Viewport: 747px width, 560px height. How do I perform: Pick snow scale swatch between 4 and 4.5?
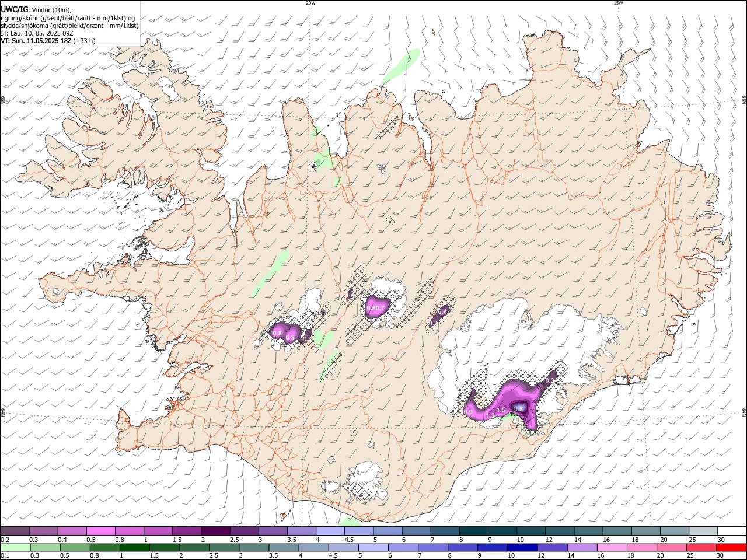click(330, 531)
